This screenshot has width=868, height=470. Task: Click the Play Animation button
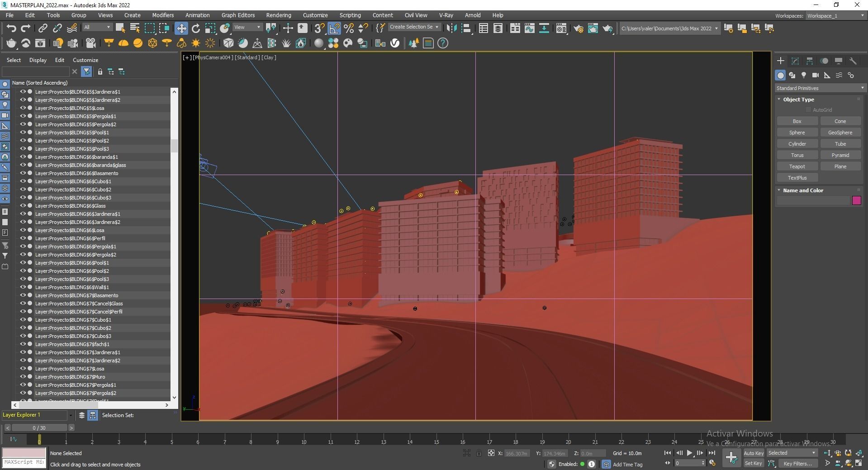coord(689,453)
